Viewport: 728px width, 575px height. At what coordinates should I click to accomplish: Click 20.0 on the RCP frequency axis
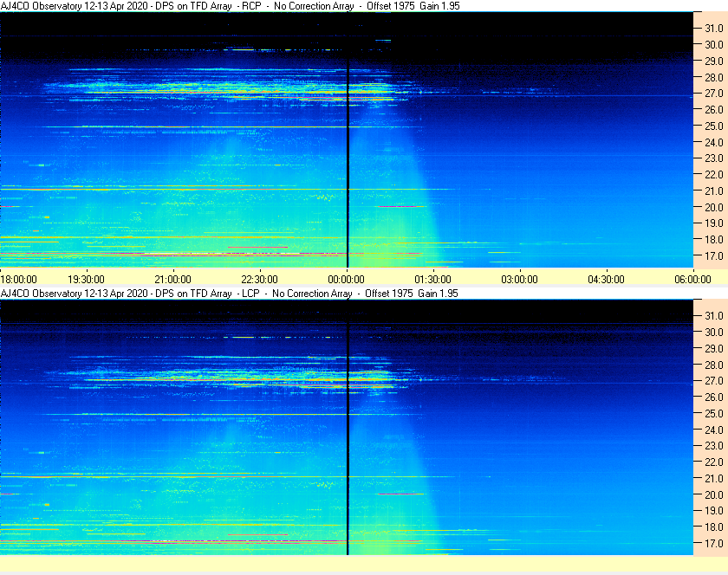pyautogui.click(x=714, y=207)
